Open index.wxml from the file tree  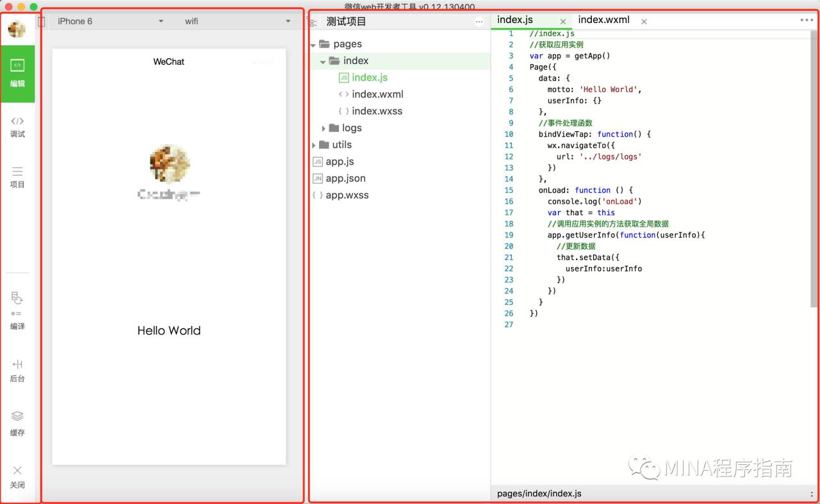[371, 94]
